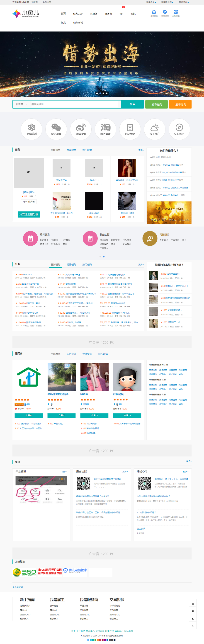
Task: Click the green 搜索 search button
Action: [133, 104]
